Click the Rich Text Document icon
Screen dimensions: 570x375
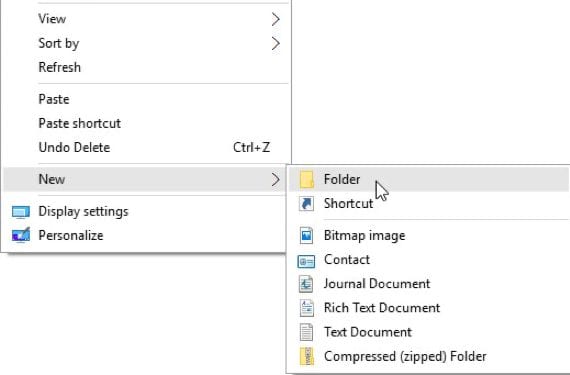[306, 308]
